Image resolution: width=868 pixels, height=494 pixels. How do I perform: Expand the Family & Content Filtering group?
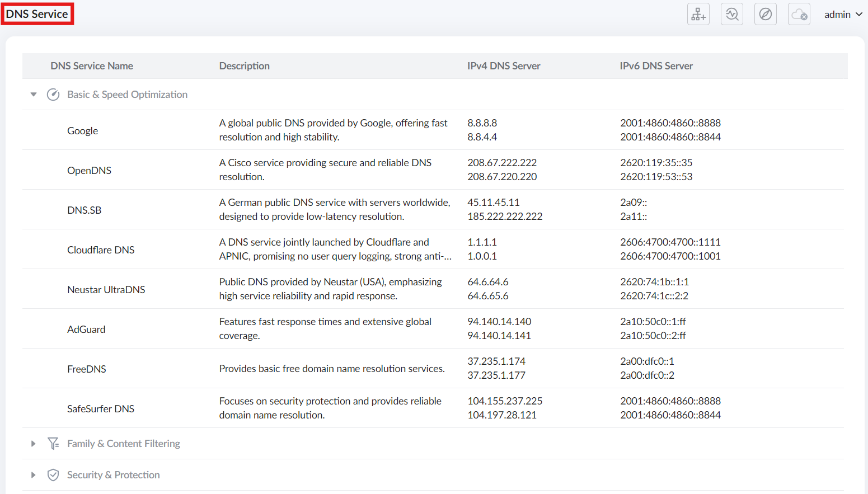point(34,444)
